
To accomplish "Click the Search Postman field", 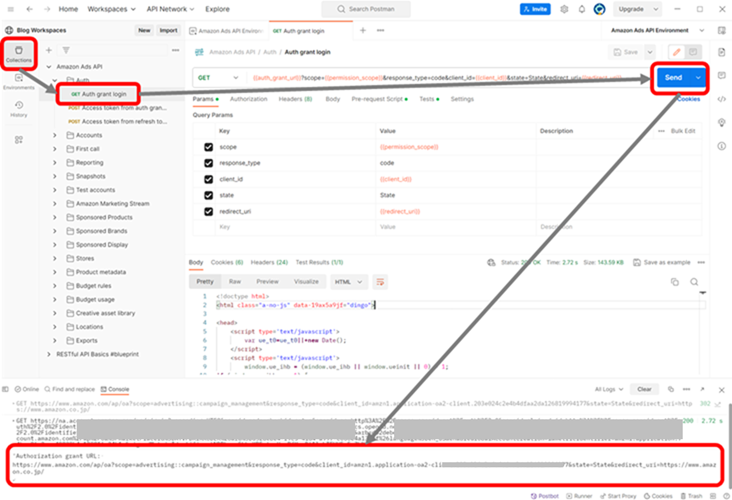I will [x=366, y=9].
